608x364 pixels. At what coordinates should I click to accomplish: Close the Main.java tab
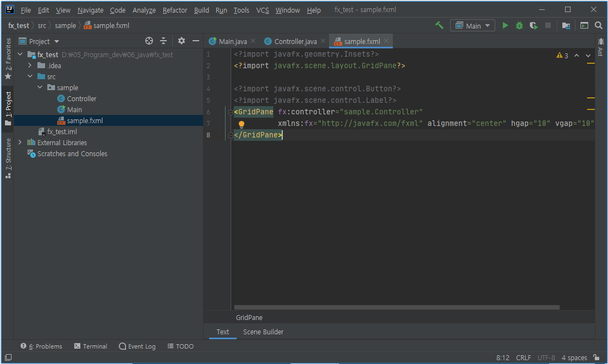[x=253, y=41]
